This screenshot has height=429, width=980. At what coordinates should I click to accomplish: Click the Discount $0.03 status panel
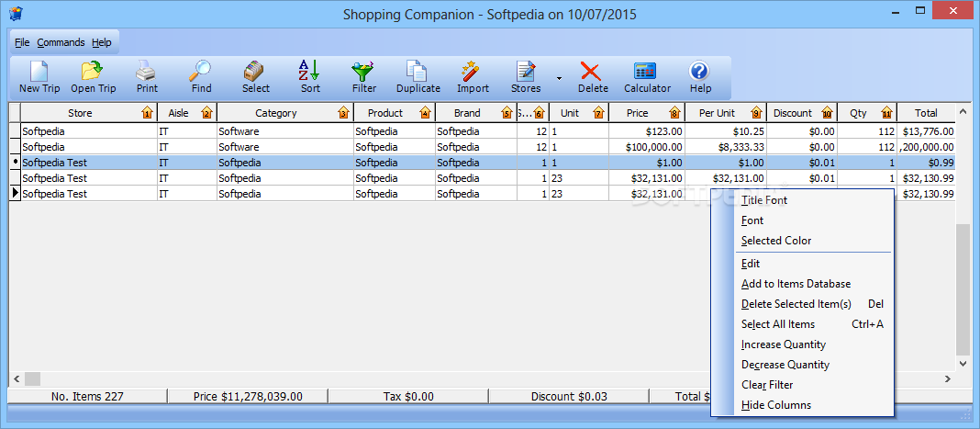[569, 397]
